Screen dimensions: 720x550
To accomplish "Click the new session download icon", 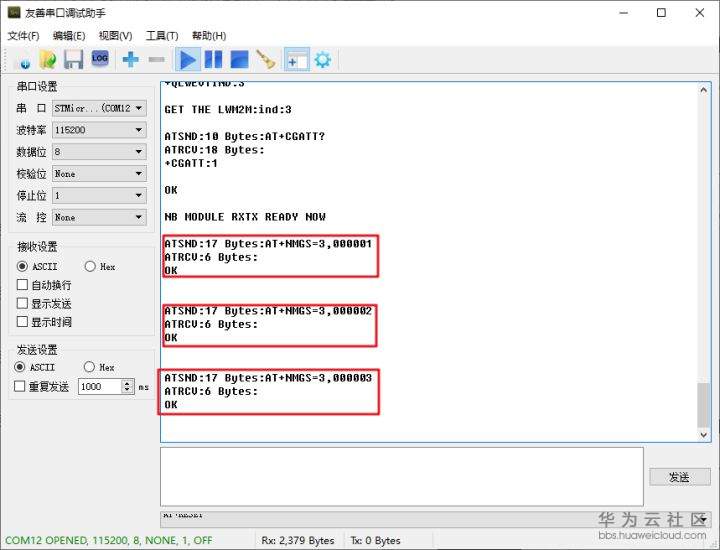I will [x=23, y=60].
